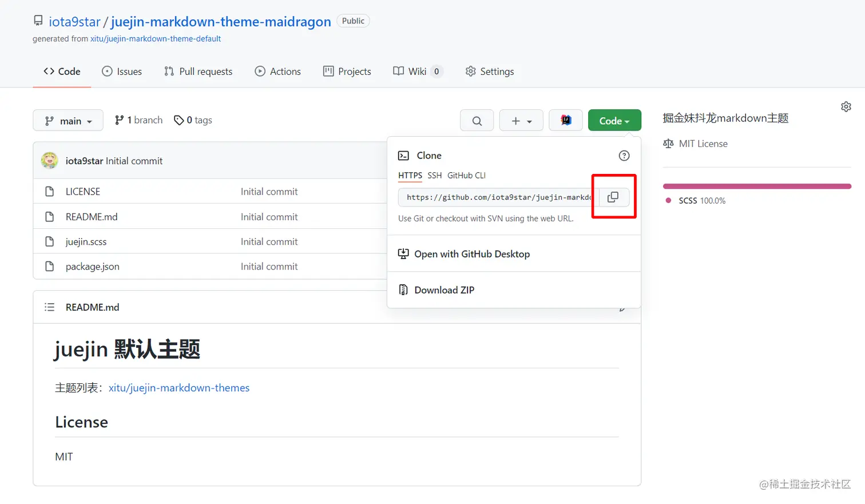Open the Wiki tab

(418, 72)
